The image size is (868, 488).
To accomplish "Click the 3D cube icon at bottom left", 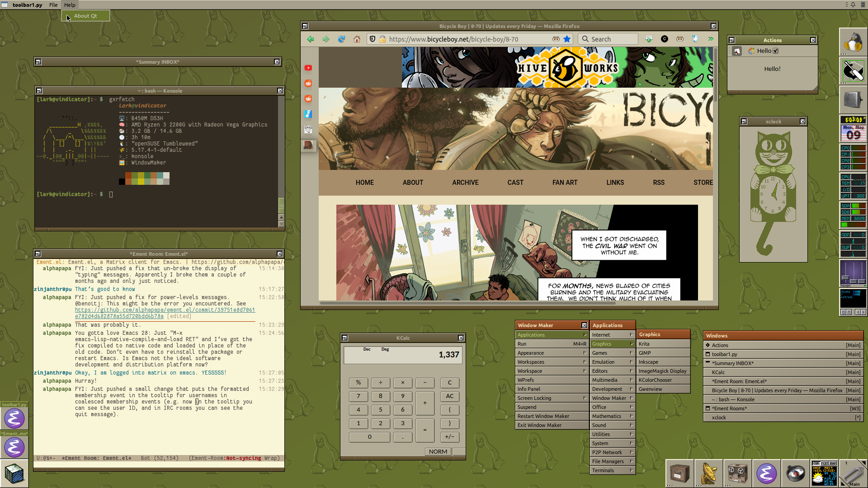I will tap(14, 474).
